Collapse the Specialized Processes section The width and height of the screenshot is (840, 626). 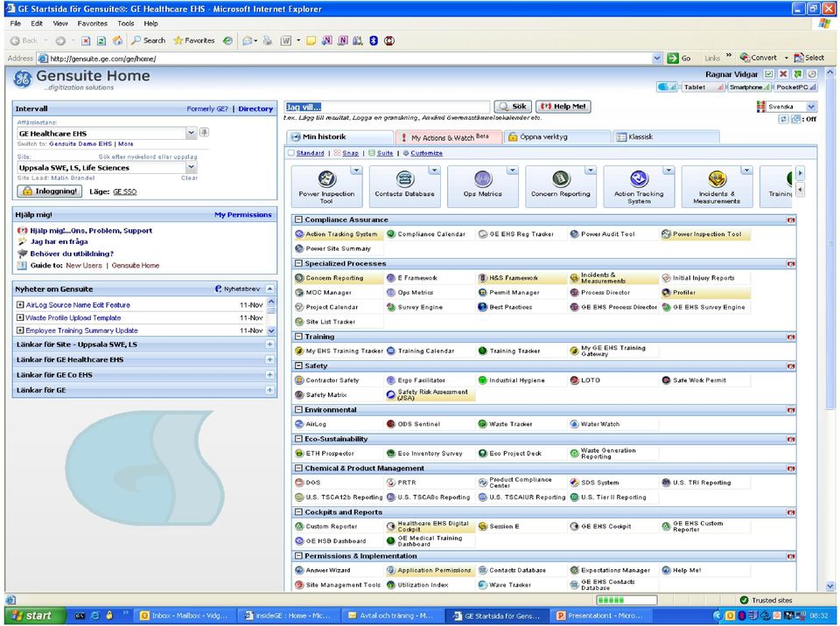299,263
